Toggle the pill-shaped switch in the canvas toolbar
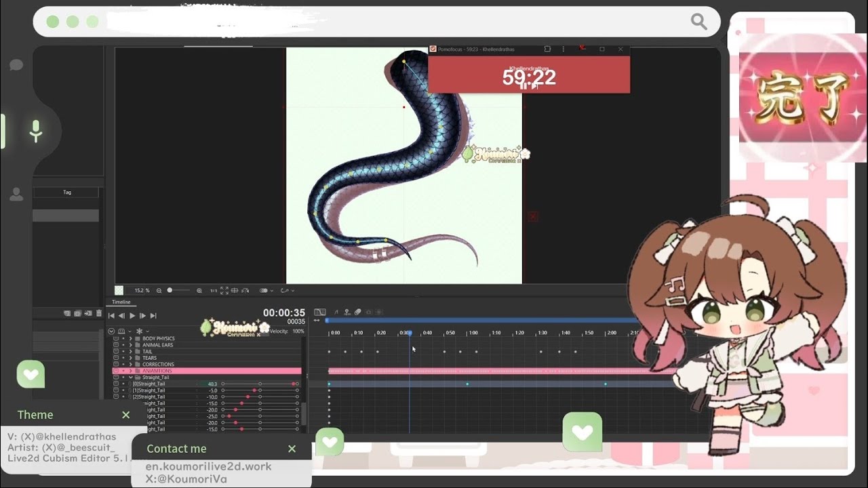 (264, 291)
